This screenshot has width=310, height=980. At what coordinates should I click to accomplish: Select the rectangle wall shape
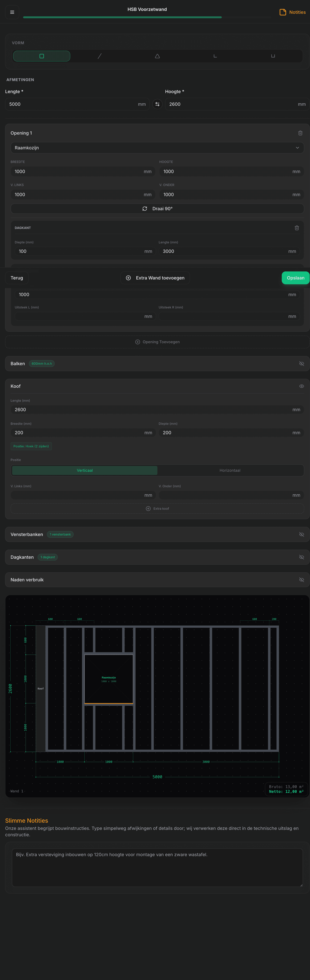42,56
